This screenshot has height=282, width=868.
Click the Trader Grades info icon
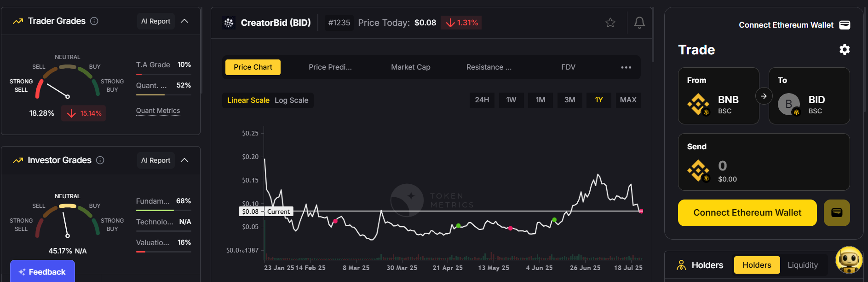94,21
